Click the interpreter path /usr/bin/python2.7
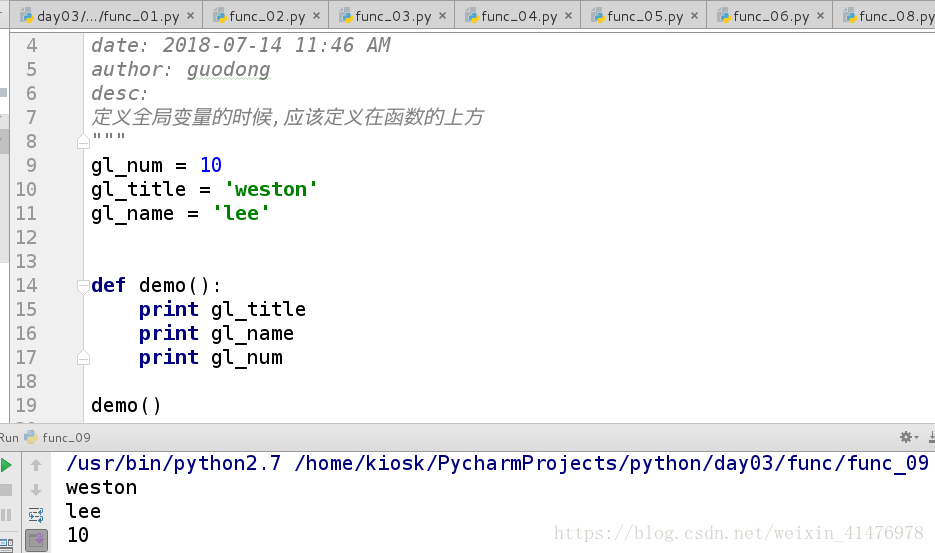Image resolution: width=935 pixels, height=553 pixels. [174, 464]
